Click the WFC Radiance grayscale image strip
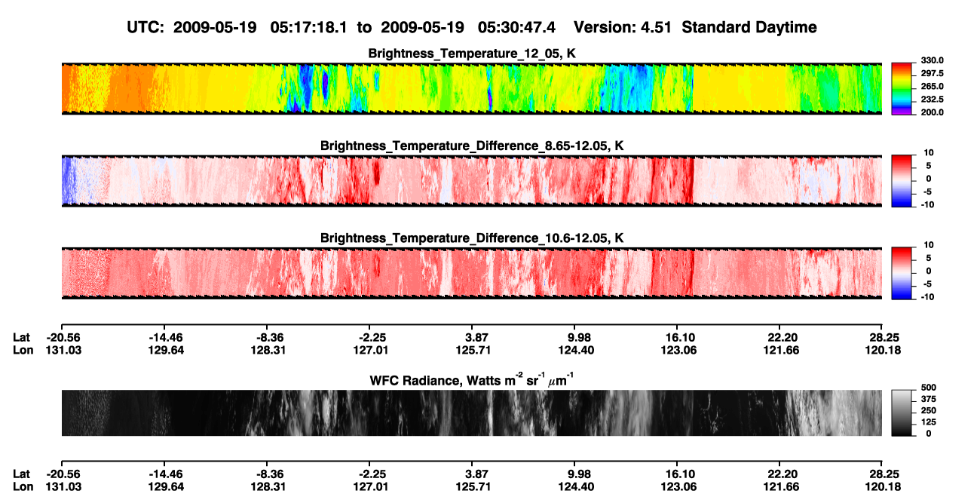The width and height of the screenshot is (980, 503). (x=471, y=413)
